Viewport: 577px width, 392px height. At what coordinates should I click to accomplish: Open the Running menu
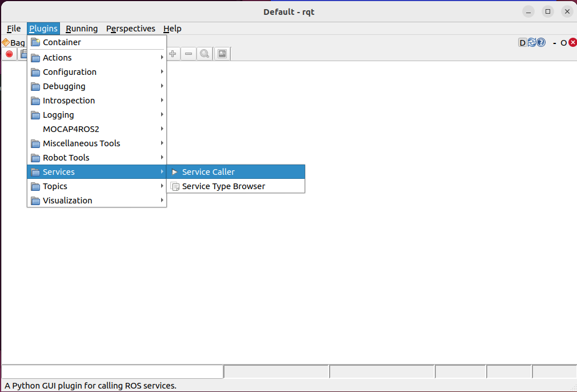pyautogui.click(x=82, y=29)
